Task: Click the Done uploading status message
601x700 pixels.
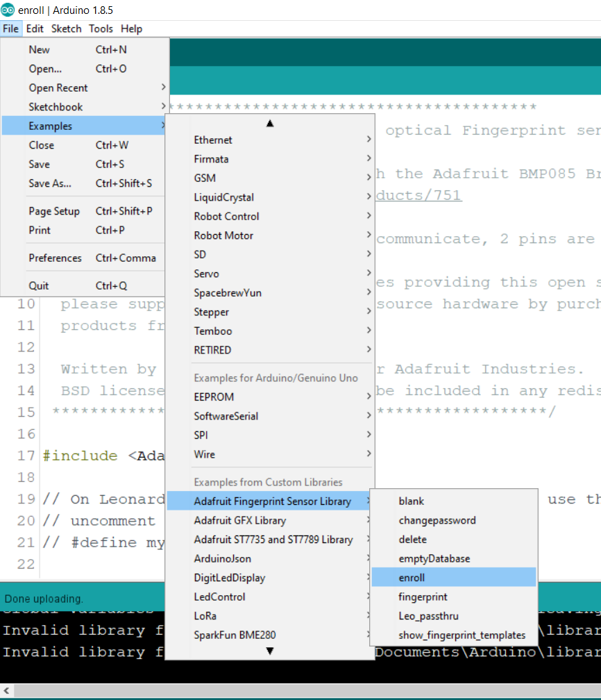Action: pyautogui.click(x=44, y=599)
